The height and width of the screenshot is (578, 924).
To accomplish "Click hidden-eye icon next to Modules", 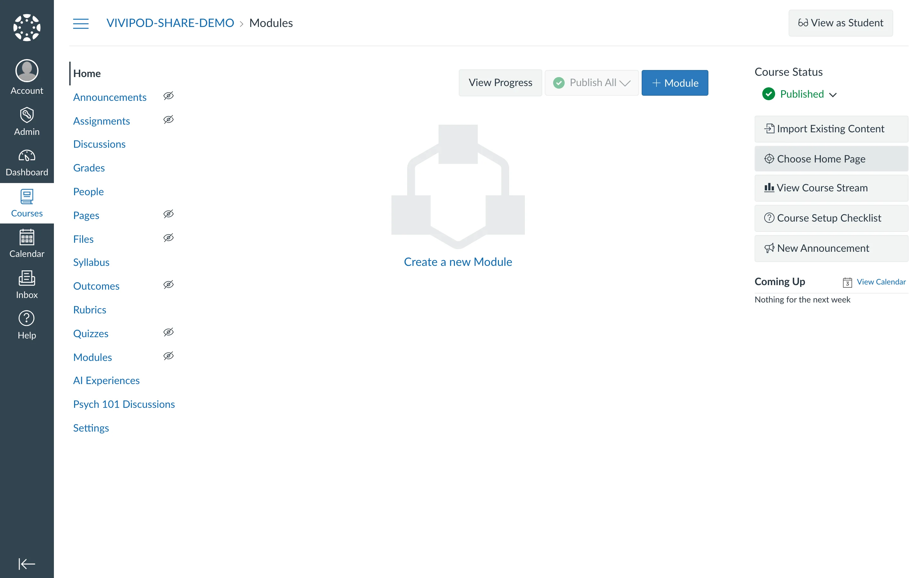I will tap(168, 356).
